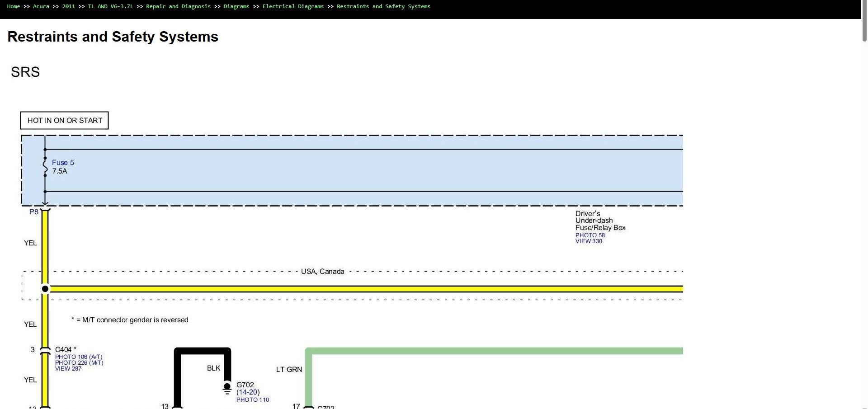Open the VIEW 330 link
Screen dimensions: 868x409
coord(589,241)
